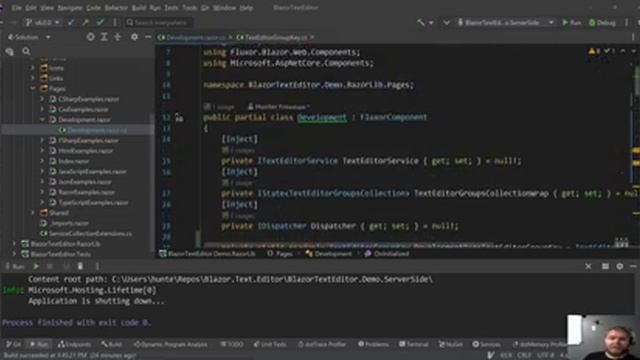Click the green rerun icon in Run panel
The width and height of the screenshot is (640, 360).
[36, 267]
